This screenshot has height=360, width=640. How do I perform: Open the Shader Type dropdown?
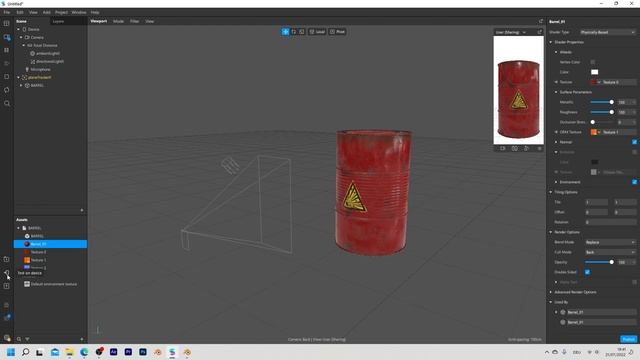(x=608, y=32)
